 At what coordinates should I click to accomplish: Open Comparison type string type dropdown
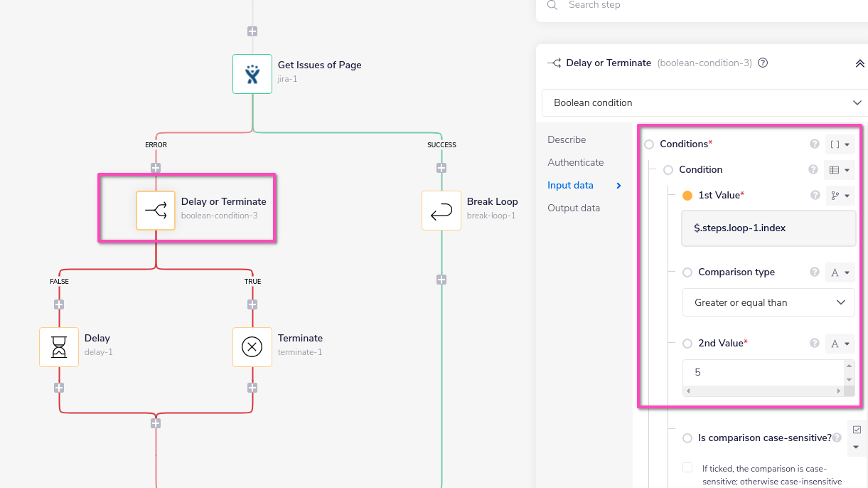tap(840, 272)
